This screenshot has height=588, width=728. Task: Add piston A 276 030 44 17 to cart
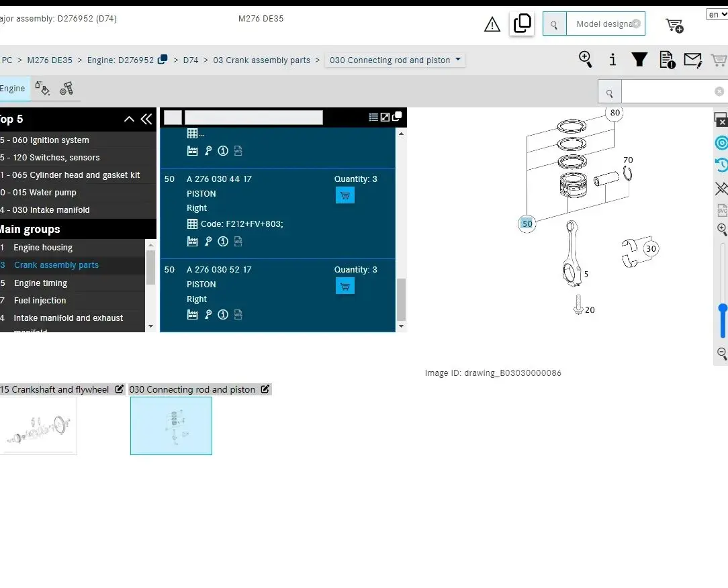tap(345, 195)
